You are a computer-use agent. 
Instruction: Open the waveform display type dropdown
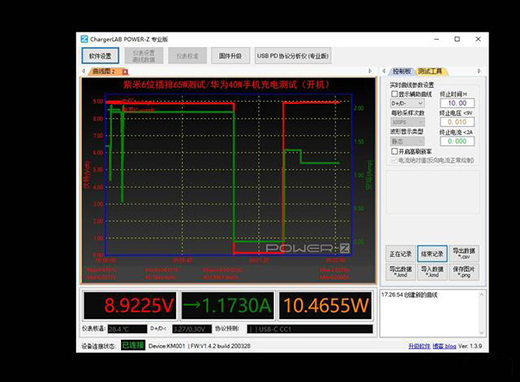[x=407, y=141]
